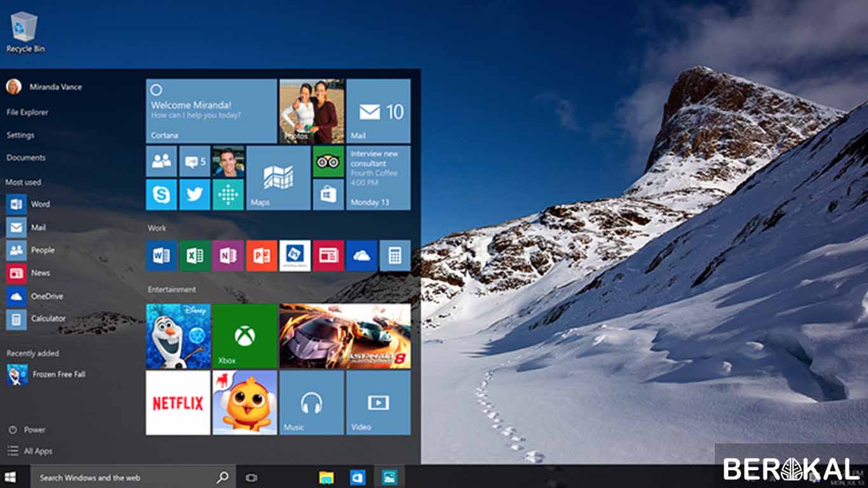Launch the Disney Frozen Olaf tile
868x488 pixels.
[178, 336]
